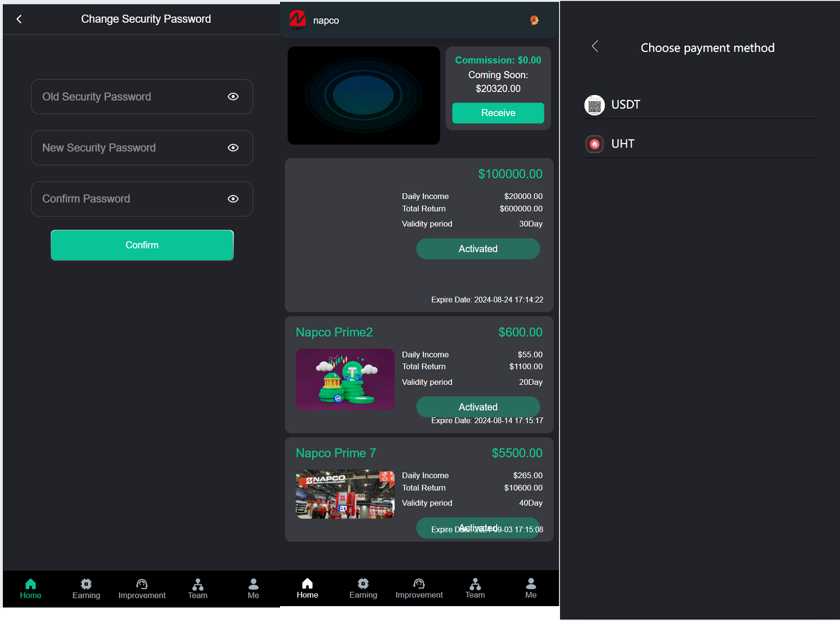Select USDT as the payment method
840x621 pixels.
click(701, 105)
